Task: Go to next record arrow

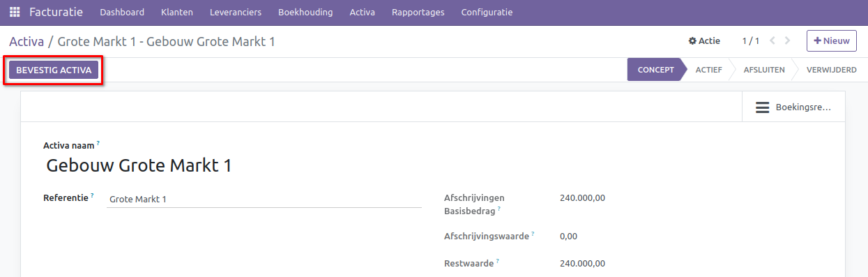Action: coord(788,40)
